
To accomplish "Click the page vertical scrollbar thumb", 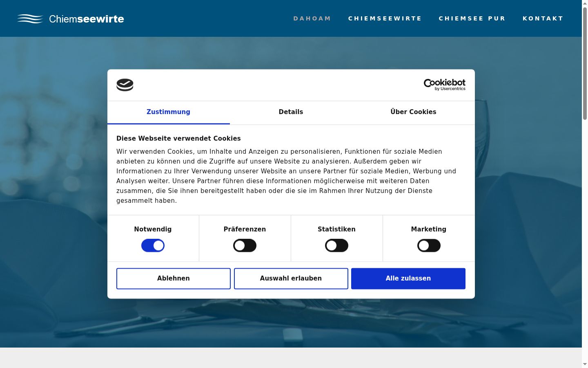I will pyautogui.click(x=585, y=63).
